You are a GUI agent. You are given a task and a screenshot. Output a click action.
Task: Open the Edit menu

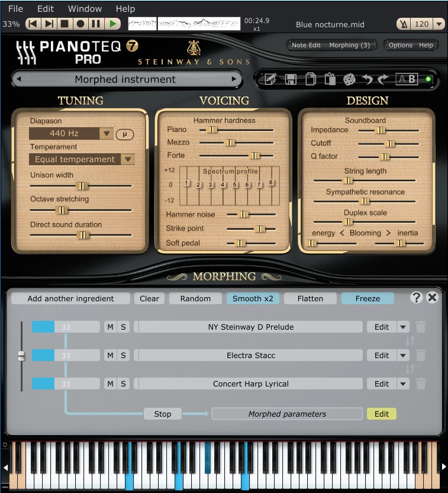pyautogui.click(x=46, y=9)
